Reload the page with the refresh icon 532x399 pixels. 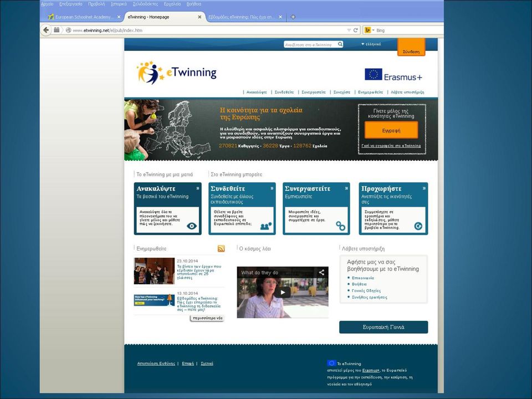(356, 30)
